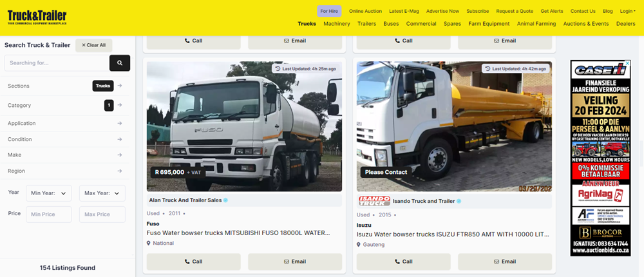Viewport: 644px width, 277px height.
Task: Open the Latest E-Mag link
Action: point(404,11)
